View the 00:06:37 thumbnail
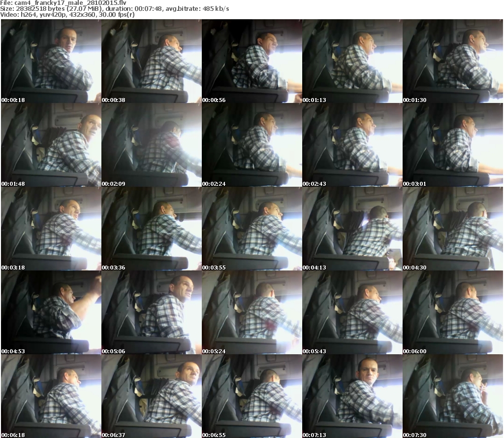Viewport: 504px width, 438px height. (x=152, y=396)
